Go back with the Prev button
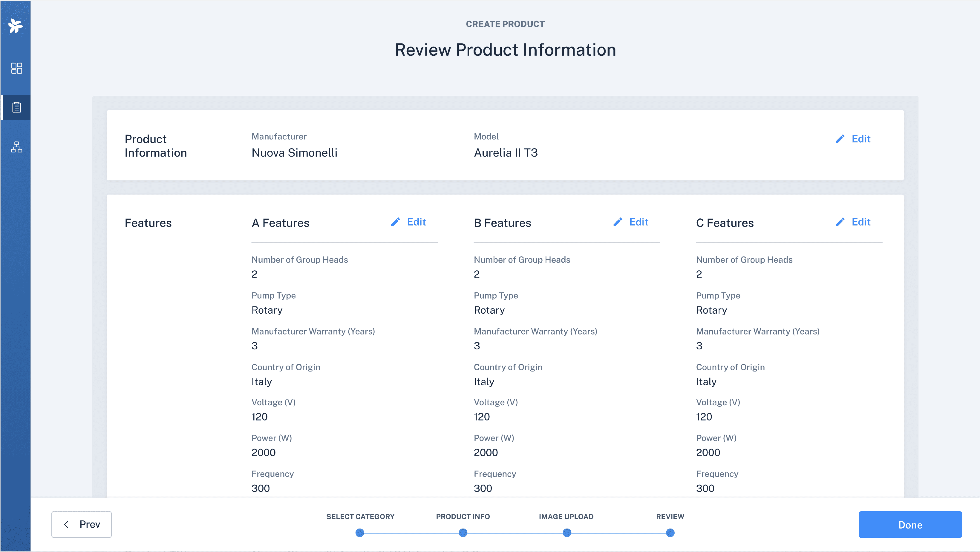Image resolution: width=980 pixels, height=552 pixels. tap(81, 524)
